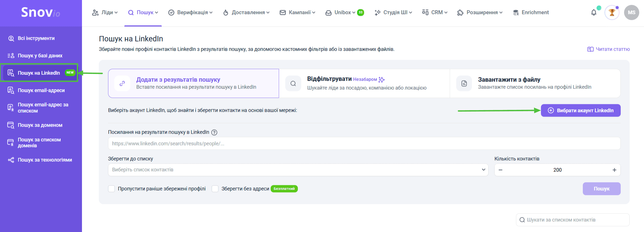
Task: Click the MS user avatar
Action: pyautogui.click(x=631, y=13)
